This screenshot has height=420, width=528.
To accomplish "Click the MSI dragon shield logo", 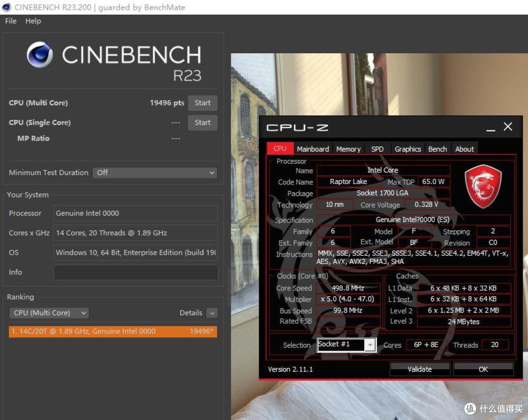I will (x=483, y=186).
